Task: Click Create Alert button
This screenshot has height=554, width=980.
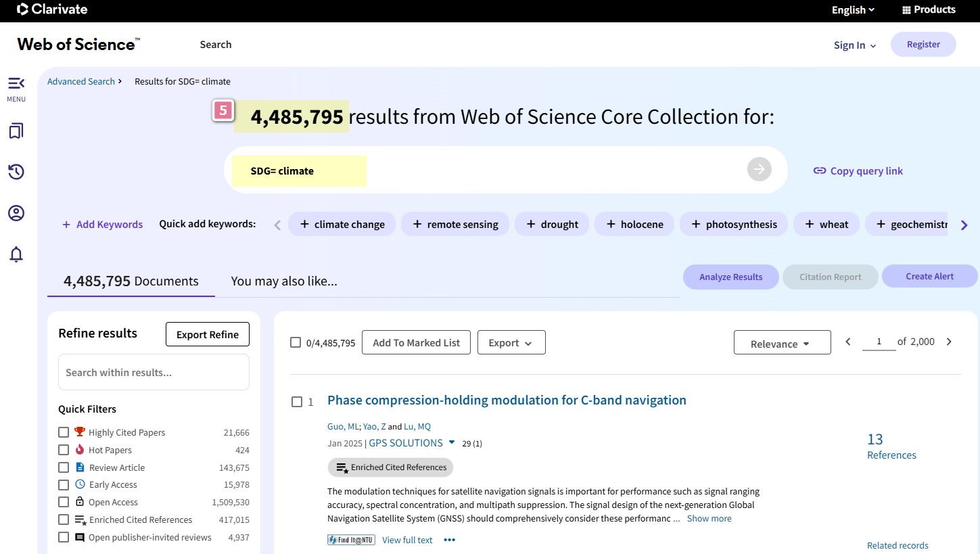Action: coord(929,276)
